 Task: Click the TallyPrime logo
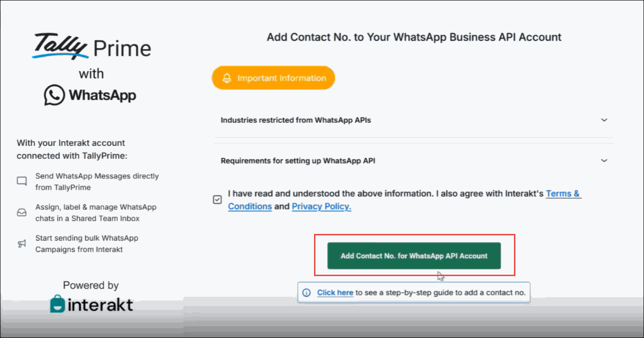[91, 47]
